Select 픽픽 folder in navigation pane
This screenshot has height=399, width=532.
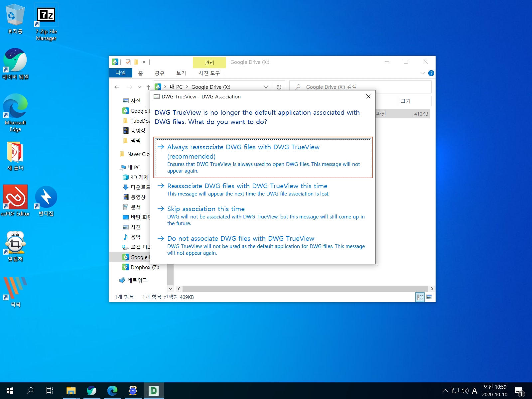coord(132,141)
